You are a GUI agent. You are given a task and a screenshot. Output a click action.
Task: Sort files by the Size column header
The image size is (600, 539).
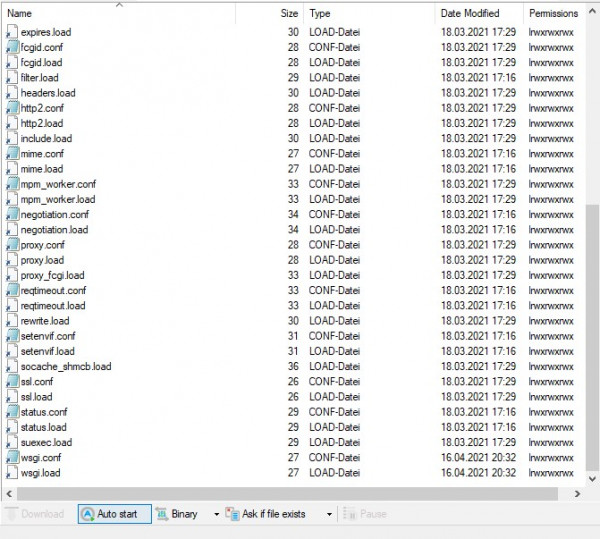pyautogui.click(x=270, y=14)
